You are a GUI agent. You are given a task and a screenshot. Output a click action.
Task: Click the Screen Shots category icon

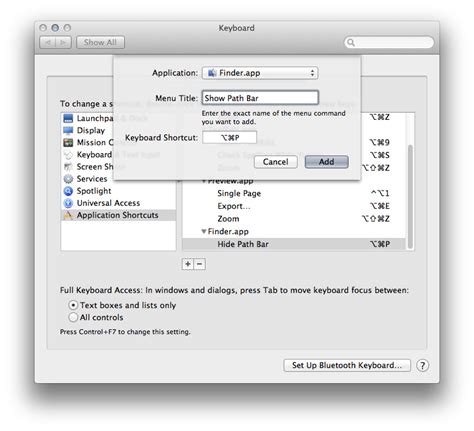[x=68, y=167]
